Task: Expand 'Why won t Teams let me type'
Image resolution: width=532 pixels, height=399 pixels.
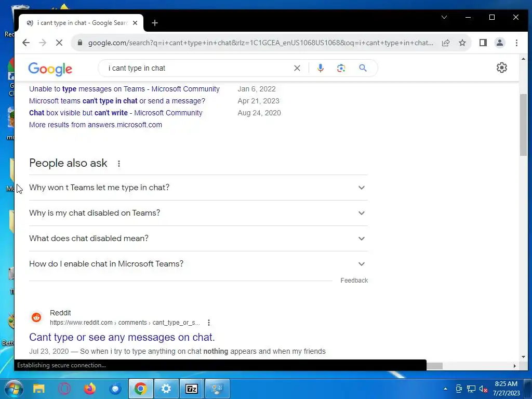Action: (x=198, y=188)
